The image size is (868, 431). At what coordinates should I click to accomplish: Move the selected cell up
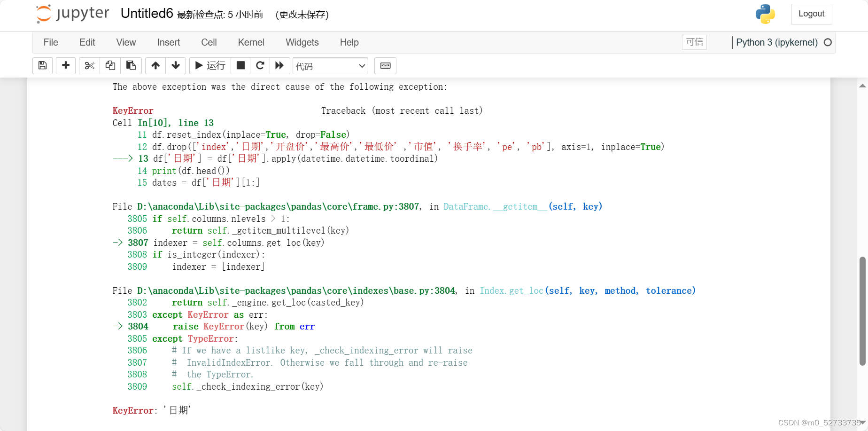tap(155, 66)
